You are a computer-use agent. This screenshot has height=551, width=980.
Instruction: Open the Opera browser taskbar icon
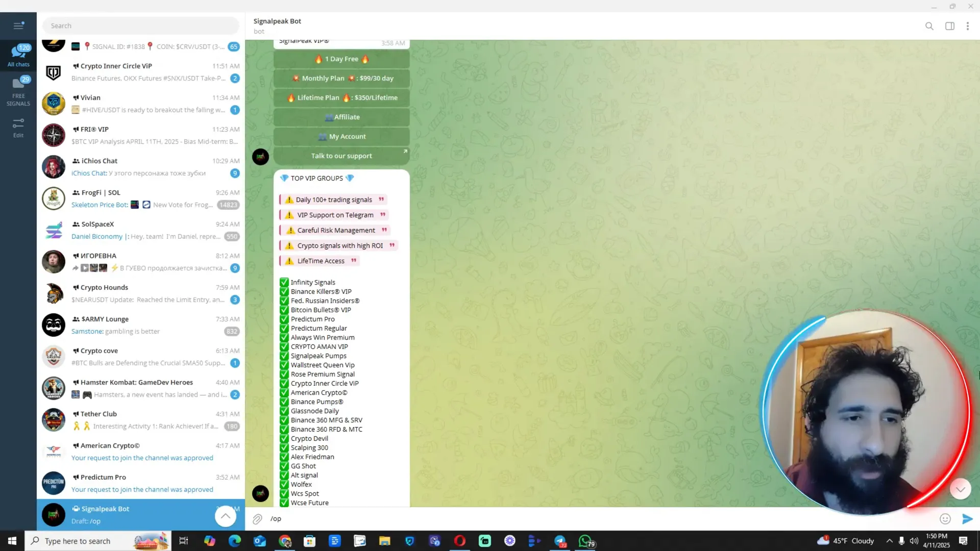click(459, 541)
